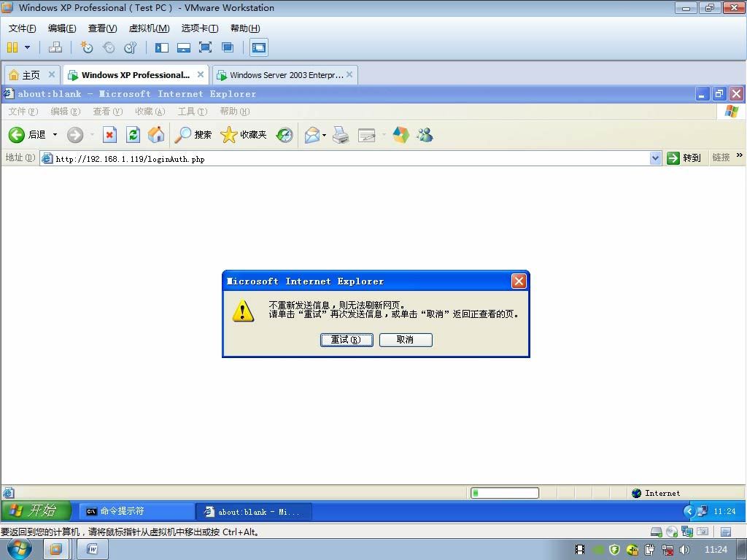Image resolution: width=747 pixels, height=560 pixels.
Task: Take a VM snapshot with clock-plus icon
Action: 86,47
